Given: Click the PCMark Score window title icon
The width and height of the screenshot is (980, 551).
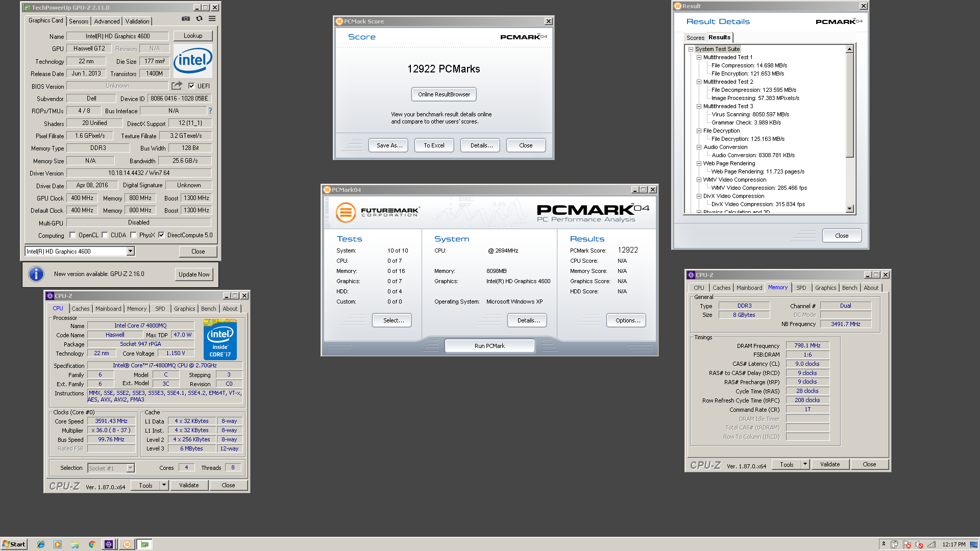Looking at the screenshot, I should coord(339,21).
